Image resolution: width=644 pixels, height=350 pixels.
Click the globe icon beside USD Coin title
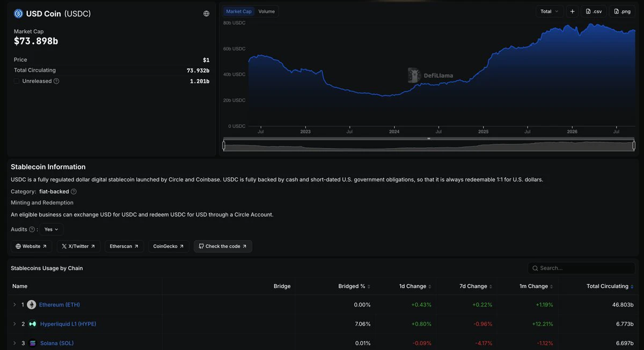coord(206,14)
